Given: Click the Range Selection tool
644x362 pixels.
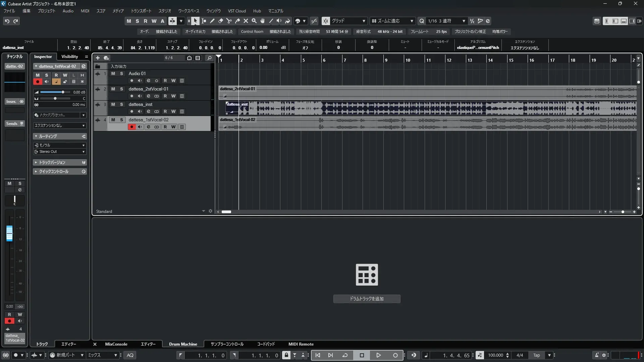Looking at the screenshot, I should (204, 21).
